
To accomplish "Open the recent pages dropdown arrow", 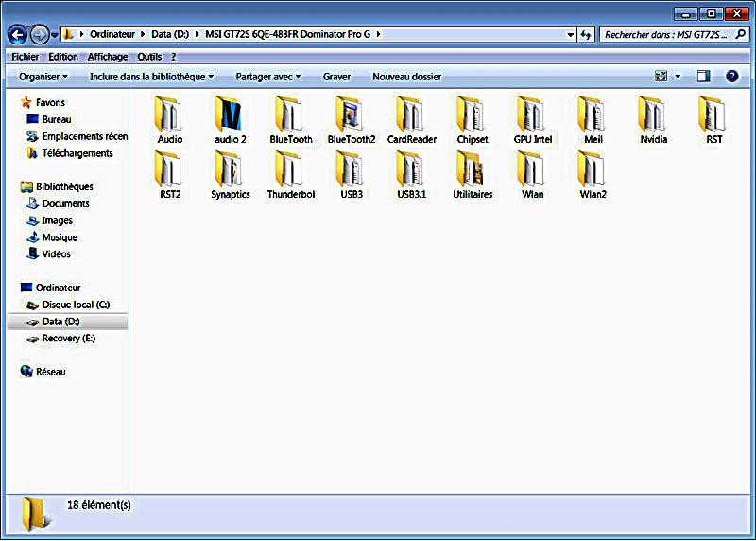I will (x=55, y=35).
